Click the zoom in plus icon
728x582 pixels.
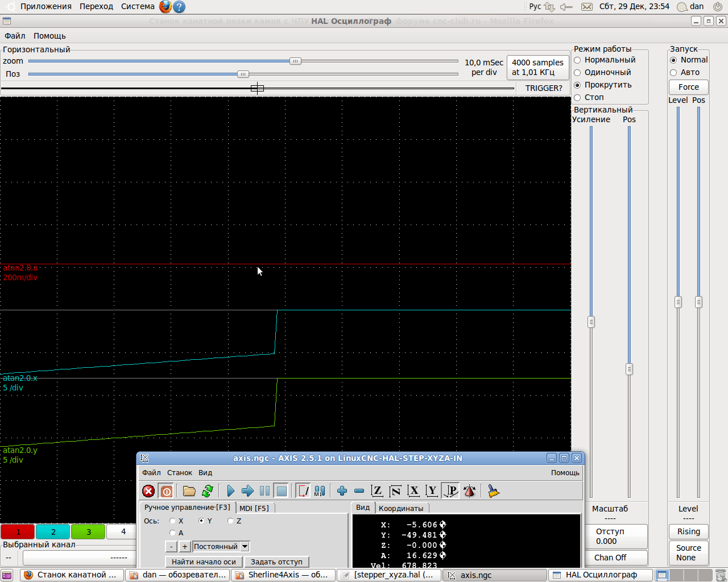point(342,491)
